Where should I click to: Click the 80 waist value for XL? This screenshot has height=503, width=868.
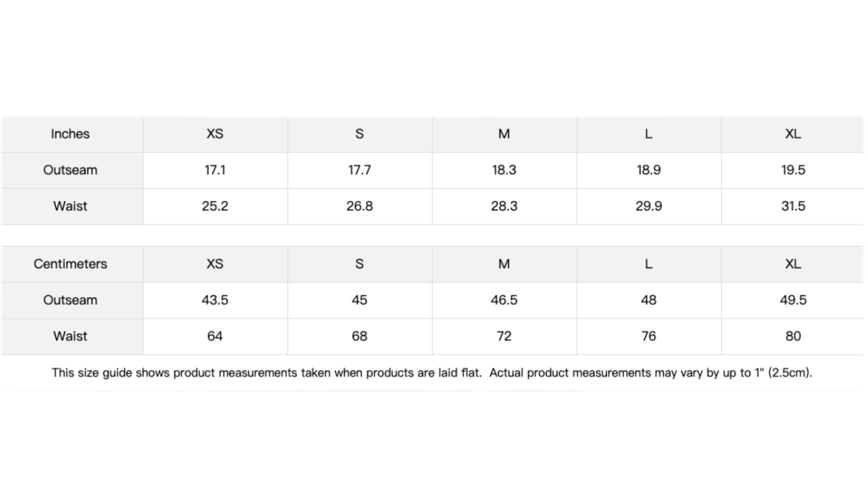click(x=793, y=336)
